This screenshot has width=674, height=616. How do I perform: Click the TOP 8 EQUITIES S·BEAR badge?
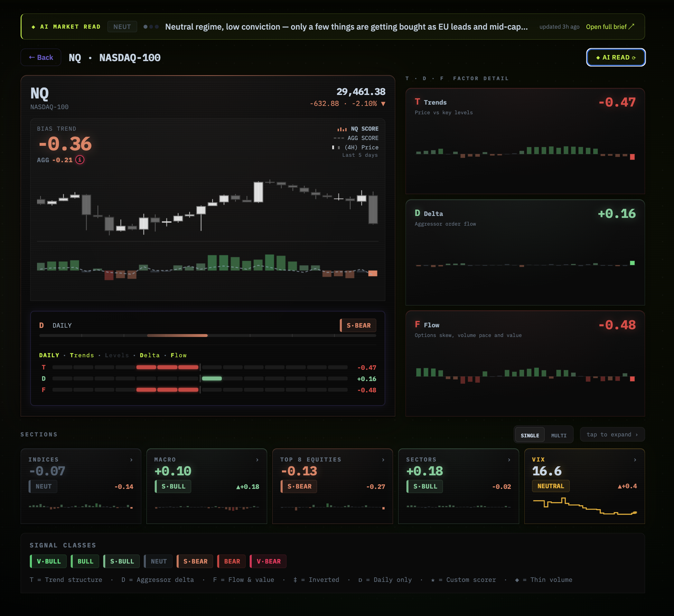tap(299, 486)
